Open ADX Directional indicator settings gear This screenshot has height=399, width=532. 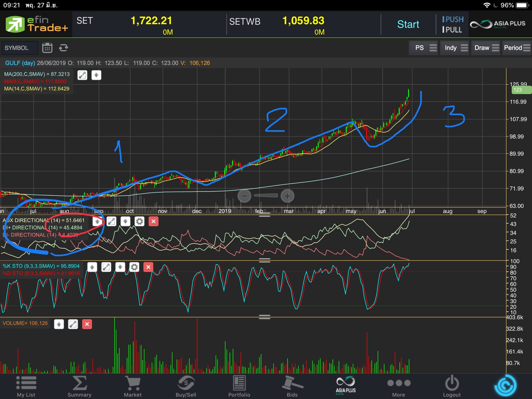tap(139, 221)
